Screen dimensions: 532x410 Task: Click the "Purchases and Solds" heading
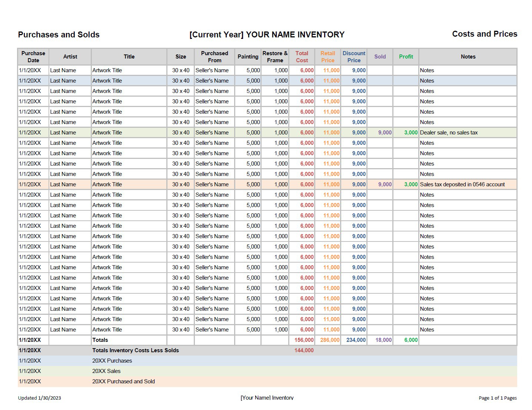click(x=59, y=35)
